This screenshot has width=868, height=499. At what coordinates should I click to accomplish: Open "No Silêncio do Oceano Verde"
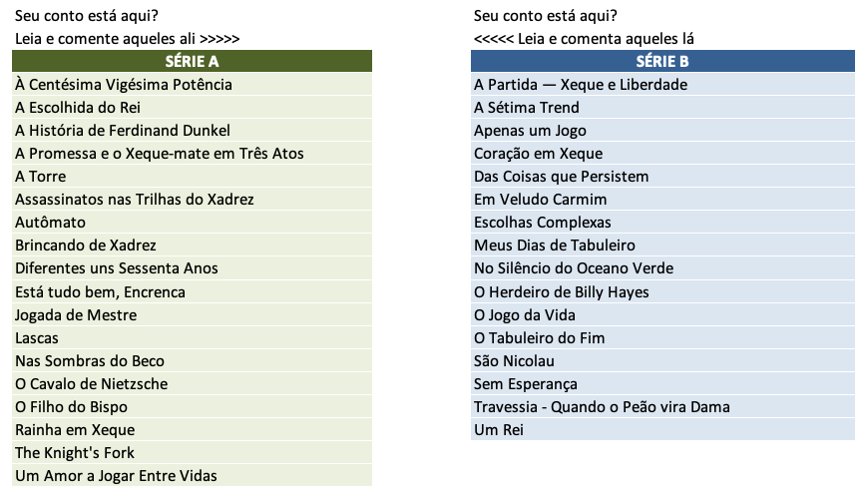point(574,268)
